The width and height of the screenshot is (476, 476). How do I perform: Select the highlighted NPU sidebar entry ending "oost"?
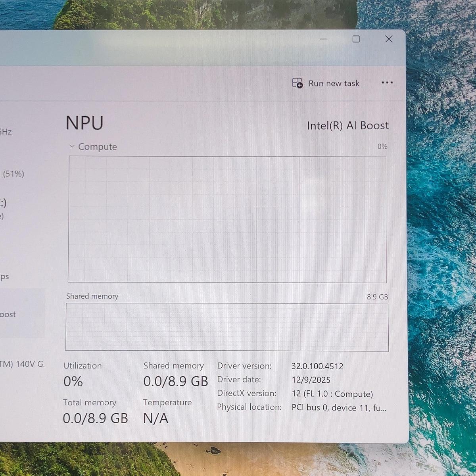pos(22,313)
